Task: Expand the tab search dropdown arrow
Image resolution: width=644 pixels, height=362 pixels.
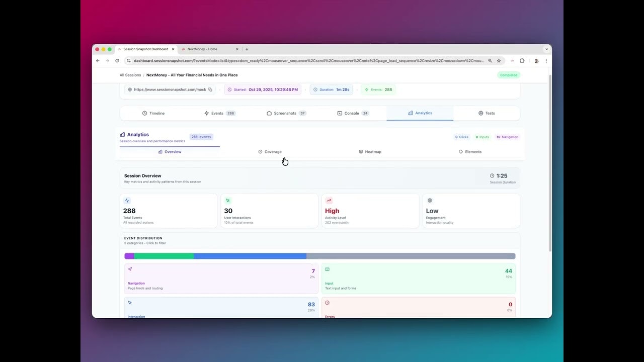Action: tap(546, 49)
